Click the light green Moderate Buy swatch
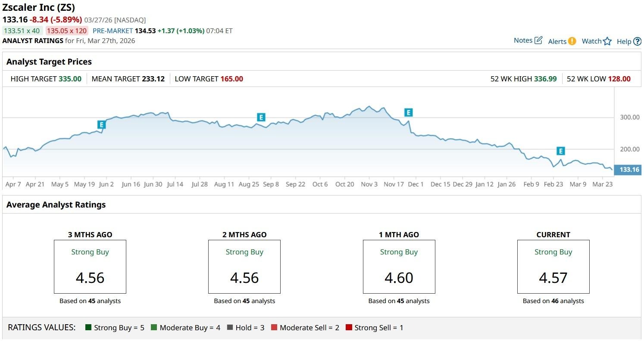This screenshot has height=341, width=644. (154, 328)
